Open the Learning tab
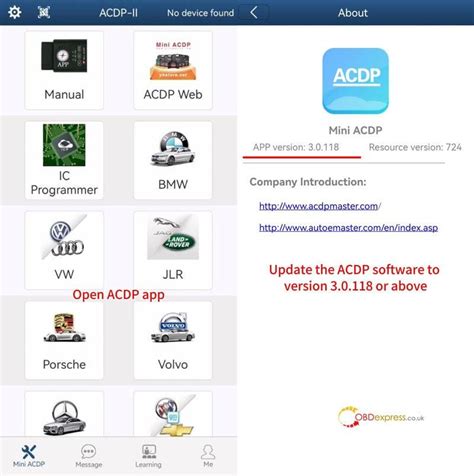474x476 pixels. click(148, 456)
